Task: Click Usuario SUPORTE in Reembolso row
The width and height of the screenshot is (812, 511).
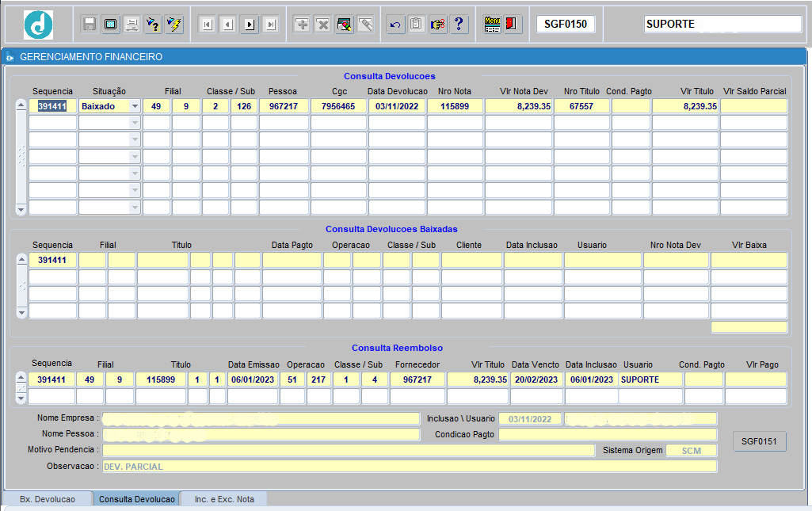Action: coord(650,379)
